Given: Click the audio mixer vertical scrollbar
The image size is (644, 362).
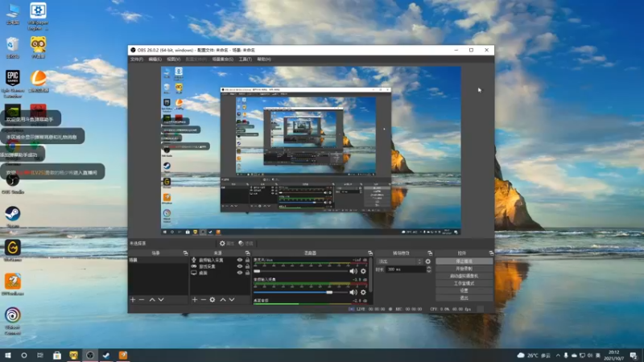Looking at the screenshot, I should click(x=371, y=275).
